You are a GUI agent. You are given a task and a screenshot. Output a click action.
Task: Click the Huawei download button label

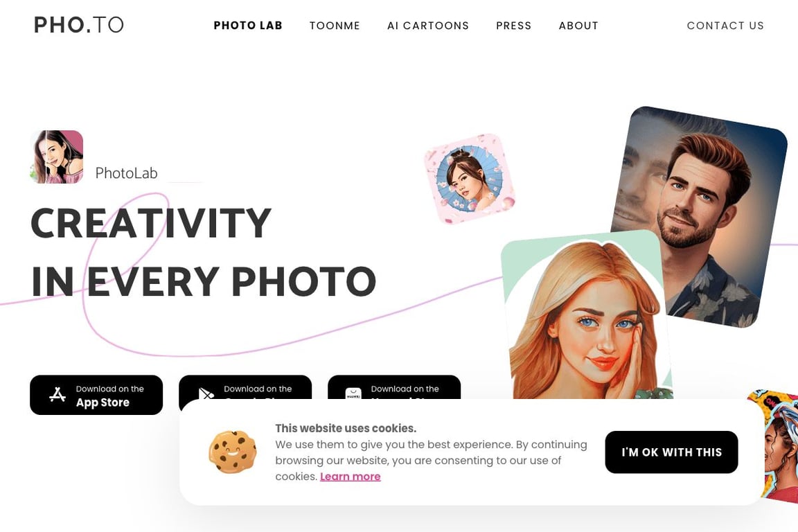point(405,389)
